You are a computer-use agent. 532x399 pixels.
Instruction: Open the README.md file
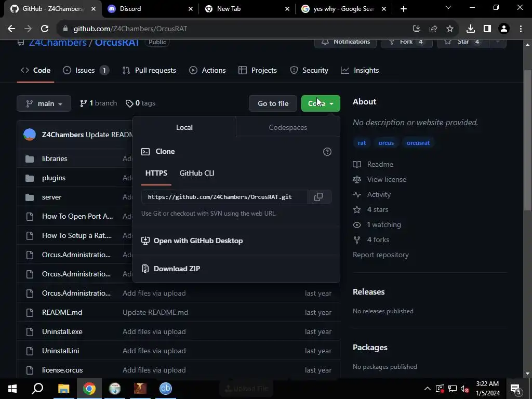click(x=62, y=312)
